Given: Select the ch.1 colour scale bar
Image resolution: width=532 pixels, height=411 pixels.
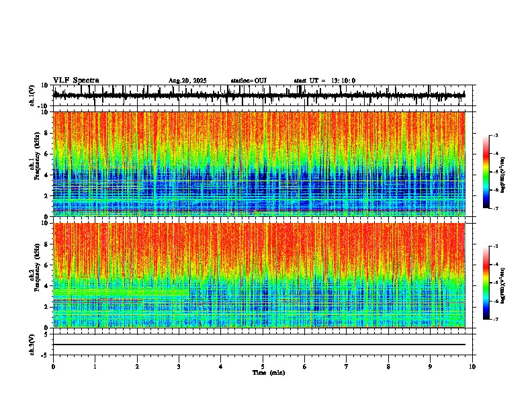Looking at the screenshot, I should (x=486, y=172).
